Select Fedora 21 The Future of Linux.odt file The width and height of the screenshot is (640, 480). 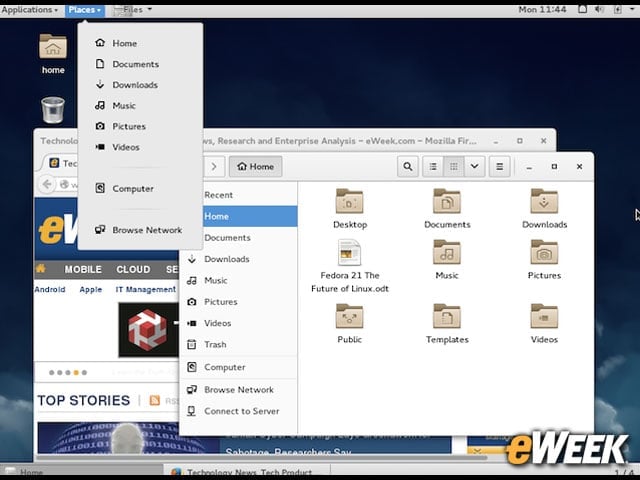349,266
